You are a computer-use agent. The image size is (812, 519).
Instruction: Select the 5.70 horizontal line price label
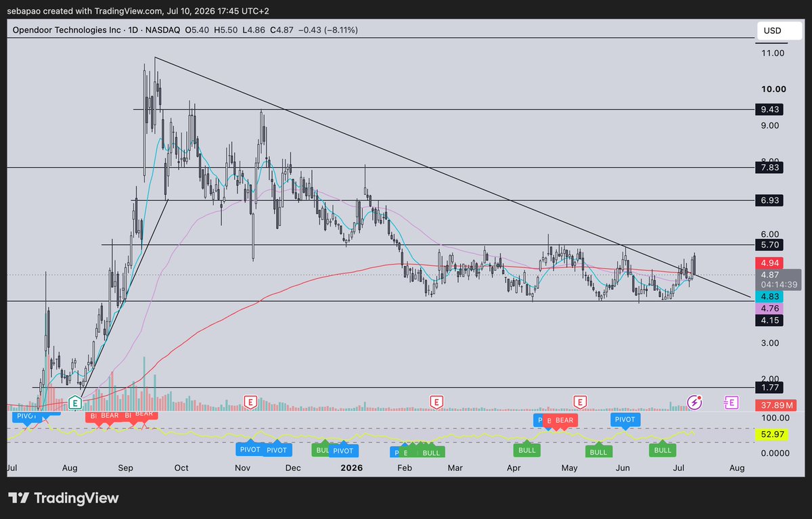pyautogui.click(x=769, y=245)
